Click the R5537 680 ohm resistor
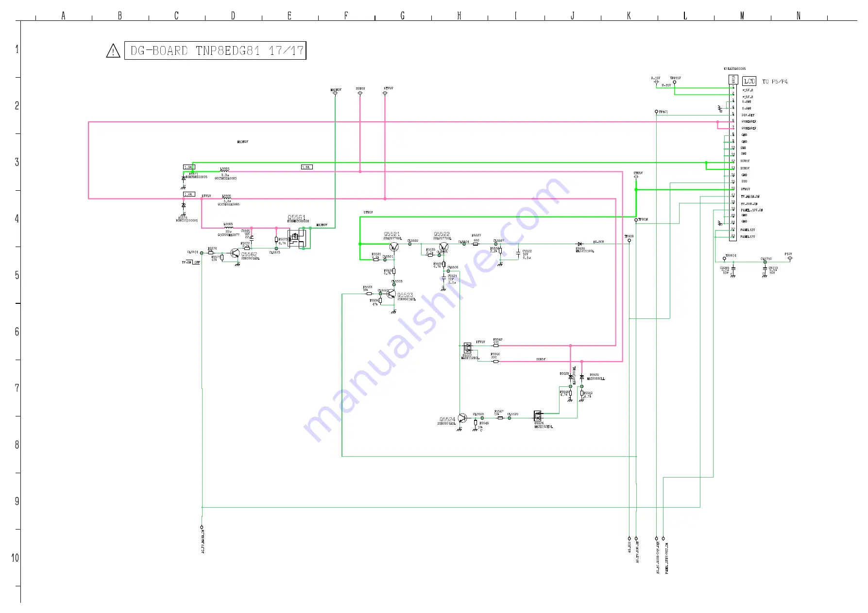 tap(476, 244)
